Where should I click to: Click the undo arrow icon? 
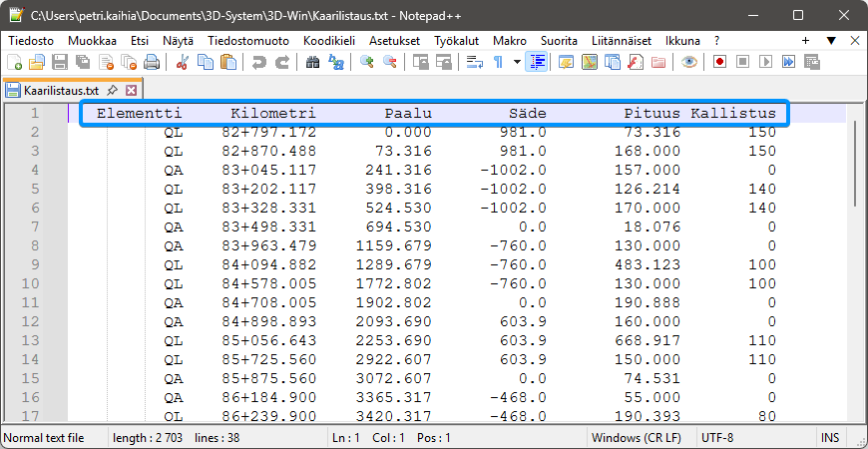(x=258, y=62)
